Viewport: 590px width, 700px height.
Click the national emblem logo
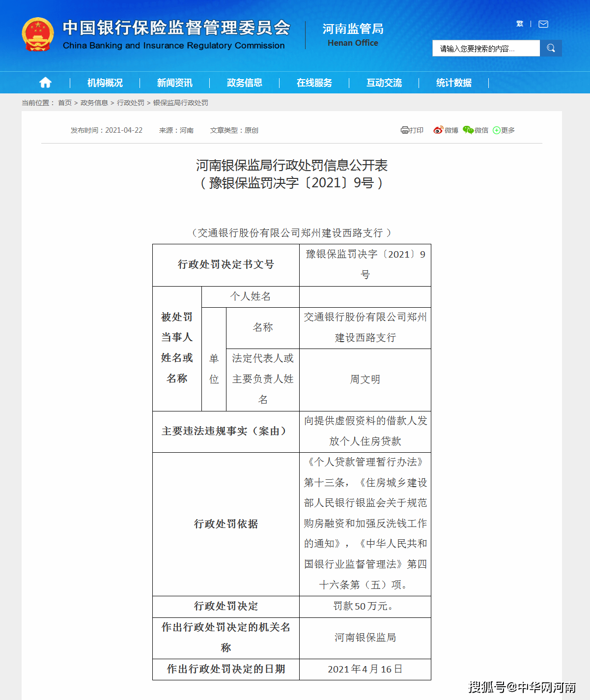click(38, 34)
